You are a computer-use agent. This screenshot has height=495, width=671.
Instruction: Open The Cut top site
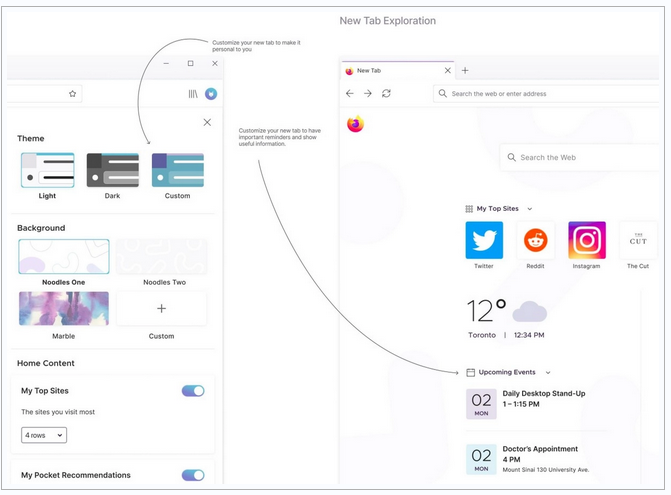[638, 240]
